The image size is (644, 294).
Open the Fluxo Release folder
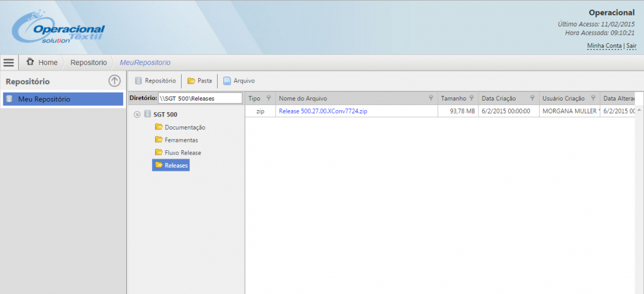click(x=182, y=153)
